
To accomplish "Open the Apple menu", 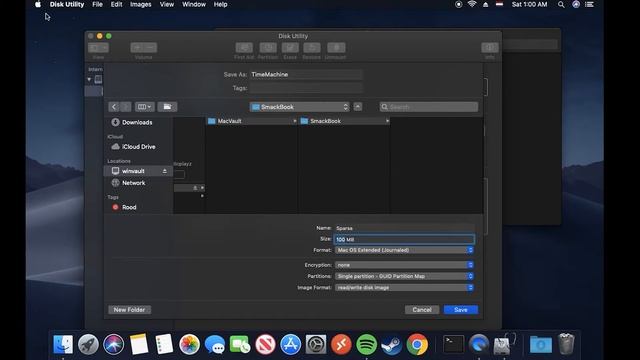I will [x=38, y=4].
